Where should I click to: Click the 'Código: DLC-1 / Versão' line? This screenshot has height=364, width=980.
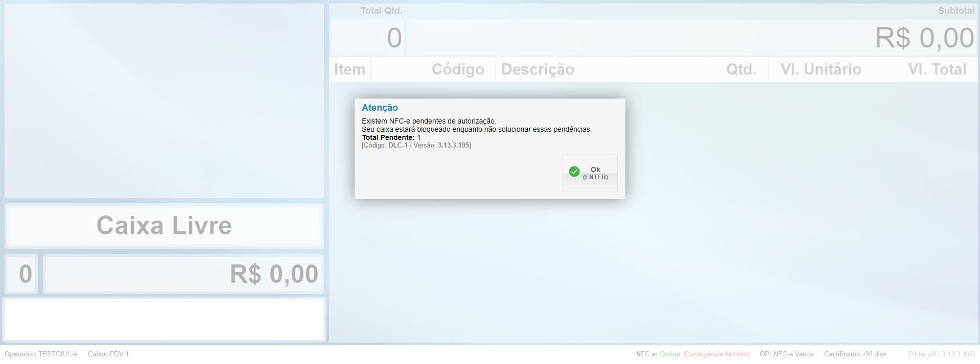[416, 145]
